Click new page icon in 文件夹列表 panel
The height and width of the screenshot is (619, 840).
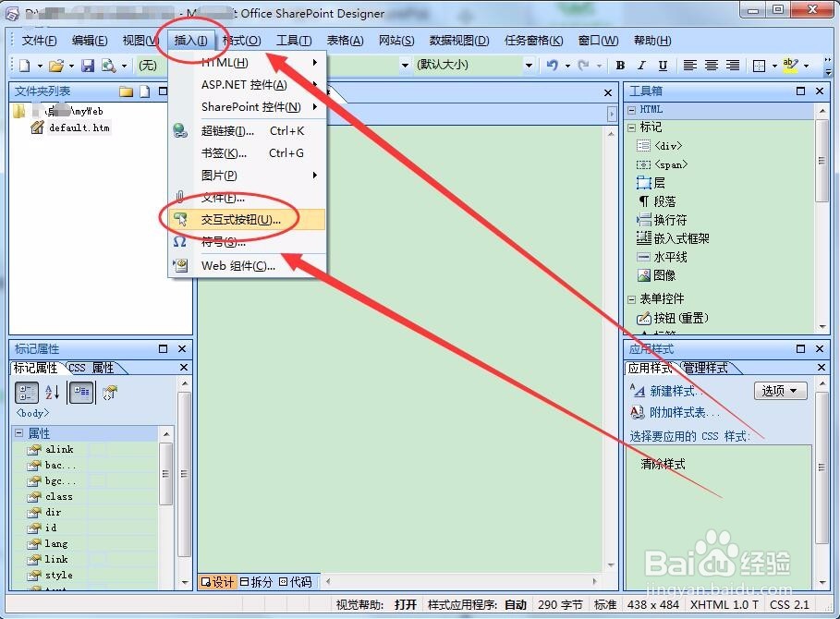click(145, 91)
